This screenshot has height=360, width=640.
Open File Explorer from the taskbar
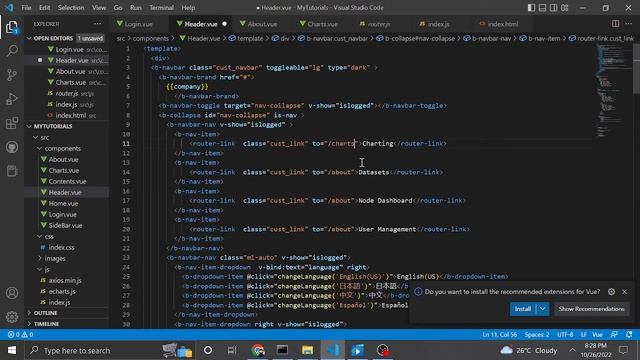tap(307, 350)
